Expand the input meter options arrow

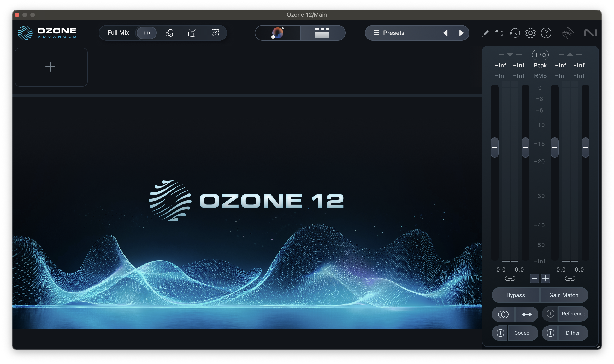point(510,55)
